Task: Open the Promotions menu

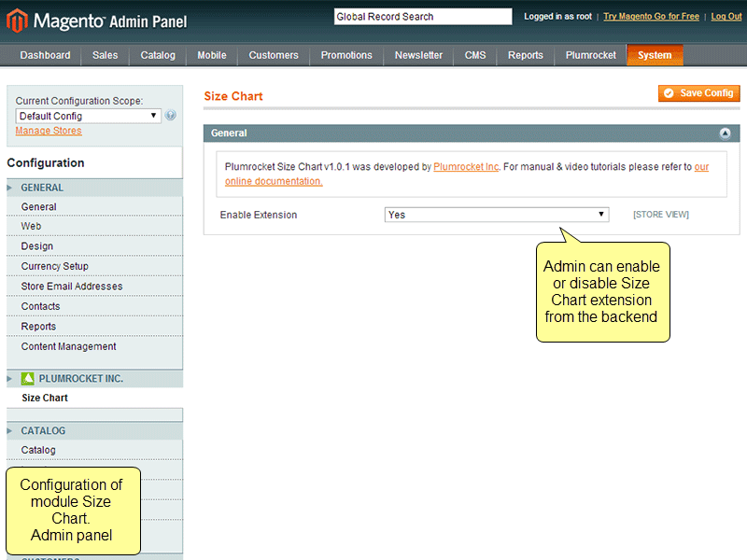Action: [x=345, y=55]
